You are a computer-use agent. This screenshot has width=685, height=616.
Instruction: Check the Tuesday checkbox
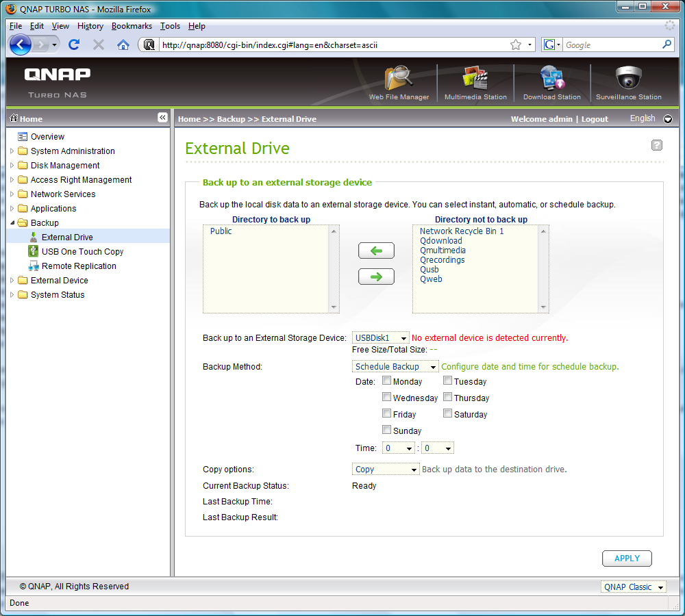tap(447, 381)
